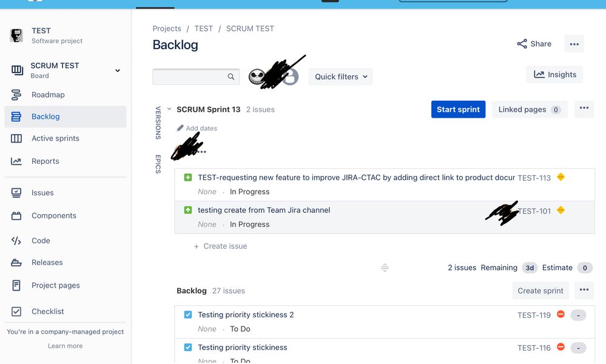This screenshot has width=606, height=364.
Task: Click Create issue in sprint
Action: [x=221, y=246]
